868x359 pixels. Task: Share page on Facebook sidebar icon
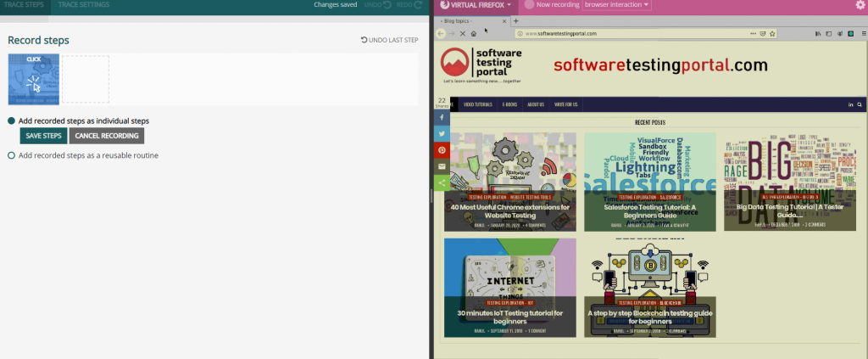tap(442, 117)
